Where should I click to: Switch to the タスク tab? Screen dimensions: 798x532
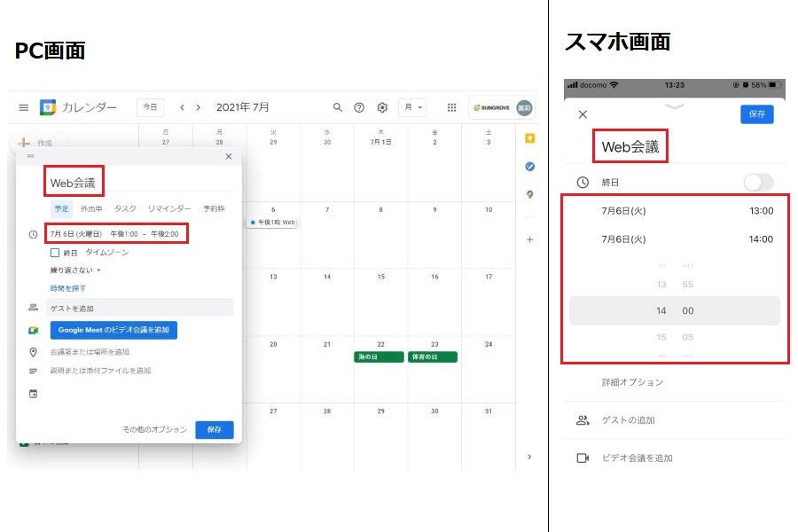[x=125, y=209]
